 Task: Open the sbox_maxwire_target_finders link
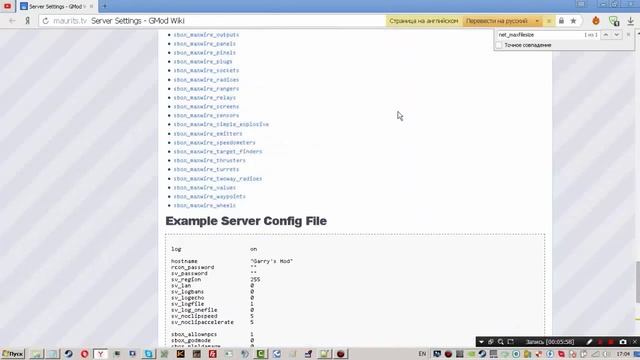click(x=218, y=151)
